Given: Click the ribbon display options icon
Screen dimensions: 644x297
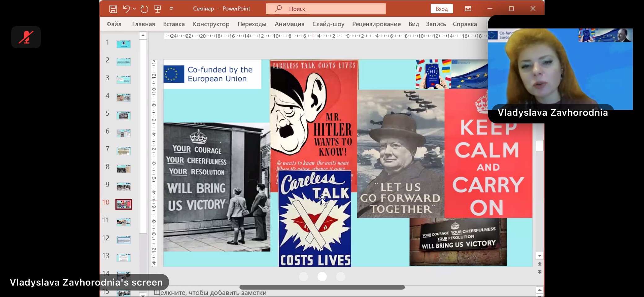Looking at the screenshot, I should click(x=468, y=9).
